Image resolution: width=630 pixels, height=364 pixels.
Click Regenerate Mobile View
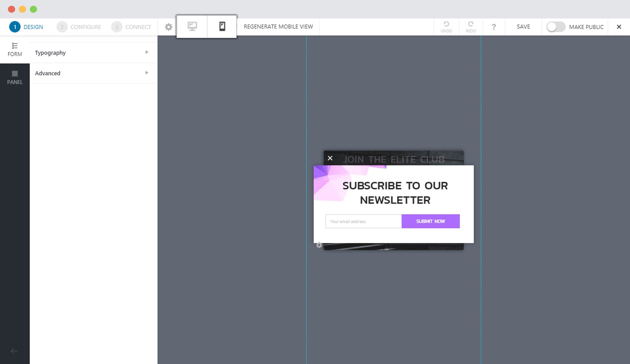(278, 27)
